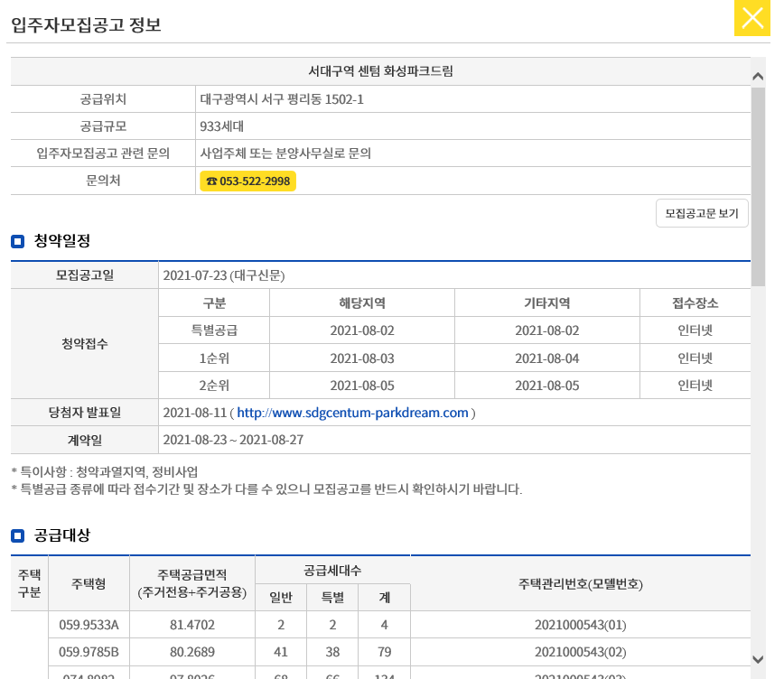Click 특별공급 해당지역 date 2021-08-02
The image size is (784, 679).
click(x=362, y=330)
